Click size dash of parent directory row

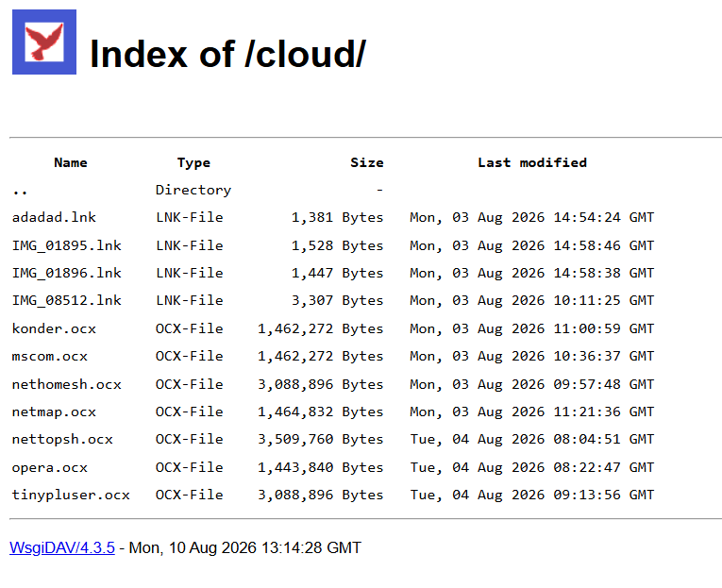click(379, 190)
